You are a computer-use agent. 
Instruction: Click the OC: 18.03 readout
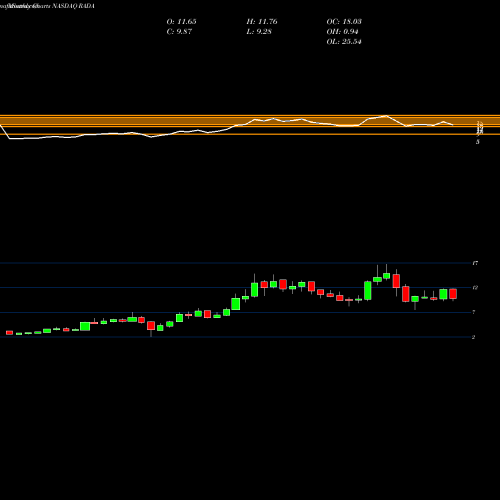coord(344,22)
